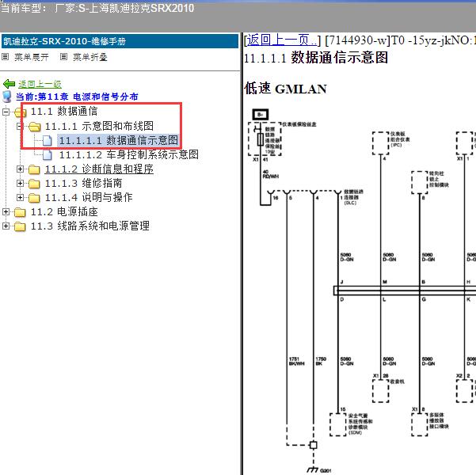Click 菜单折叠 to collapse all menus
This screenshot has height=475, width=476.
pos(89,57)
